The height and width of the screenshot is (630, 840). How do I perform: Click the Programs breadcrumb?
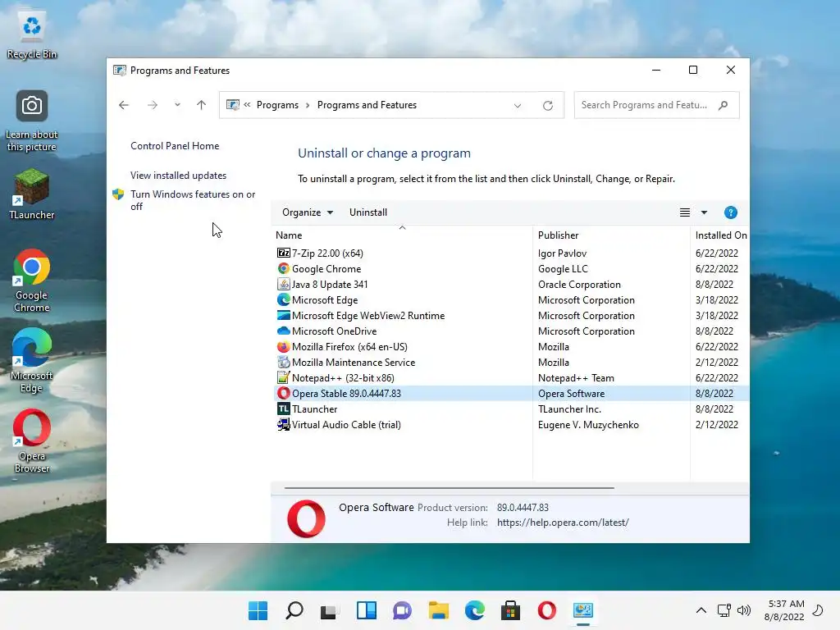click(x=277, y=105)
